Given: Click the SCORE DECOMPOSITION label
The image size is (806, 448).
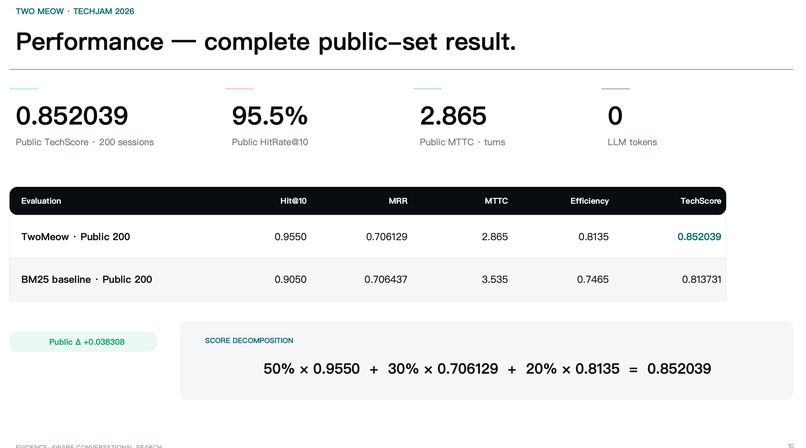Looking at the screenshot, I should 249,341.
